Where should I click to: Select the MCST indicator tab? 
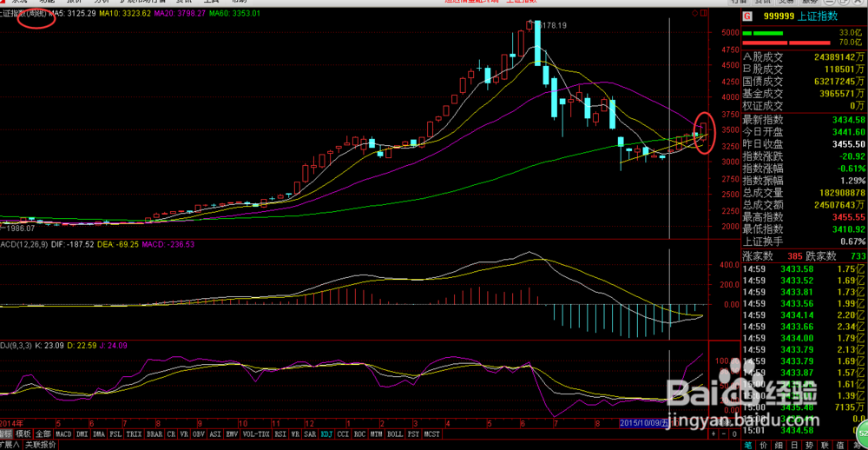click(x=431, y=434)
